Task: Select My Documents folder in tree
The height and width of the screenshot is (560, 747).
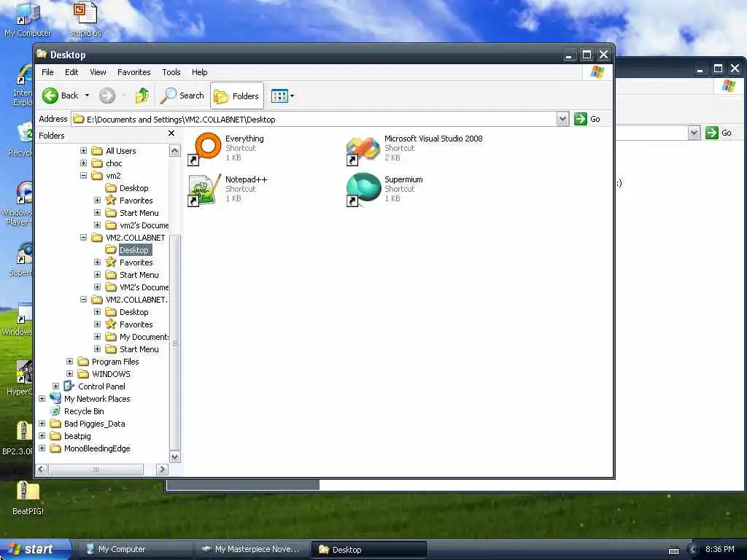Action: [x=144, y=337]
